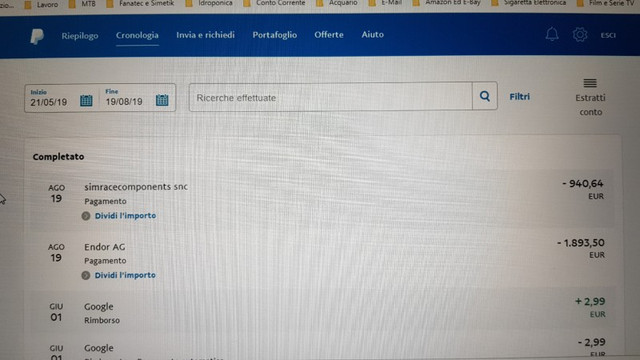The image size is (640, 360).
Task: Open the Conto Corrente bookmark folder
Action: [274, 4]
